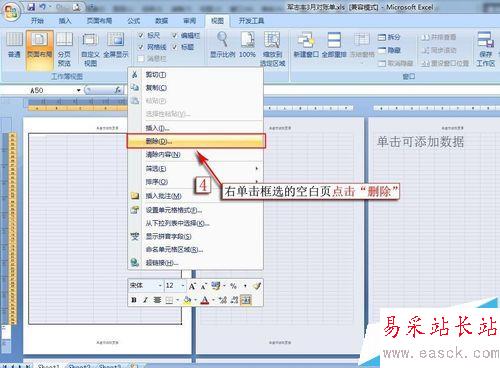Image resolution: width=500 pixels, height=368 pixels.
Task: Click 缩放到选定区域 zoom to selection
Action: (x=272, y=49)
